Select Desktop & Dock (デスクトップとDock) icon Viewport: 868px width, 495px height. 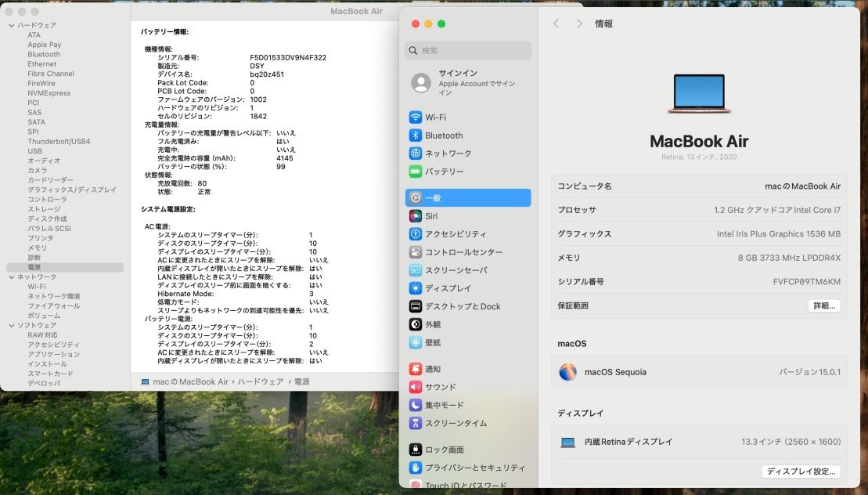(415, 306)
